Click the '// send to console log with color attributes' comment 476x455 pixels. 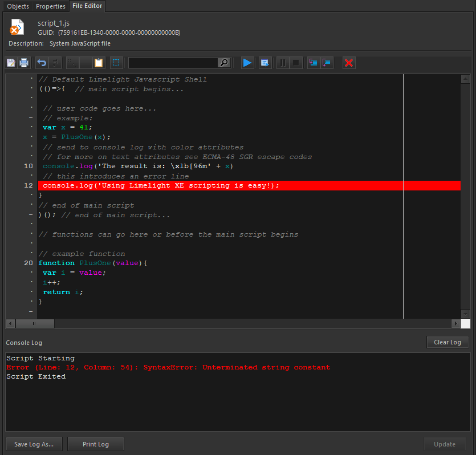pyautogui.click(x=143, y=147)
